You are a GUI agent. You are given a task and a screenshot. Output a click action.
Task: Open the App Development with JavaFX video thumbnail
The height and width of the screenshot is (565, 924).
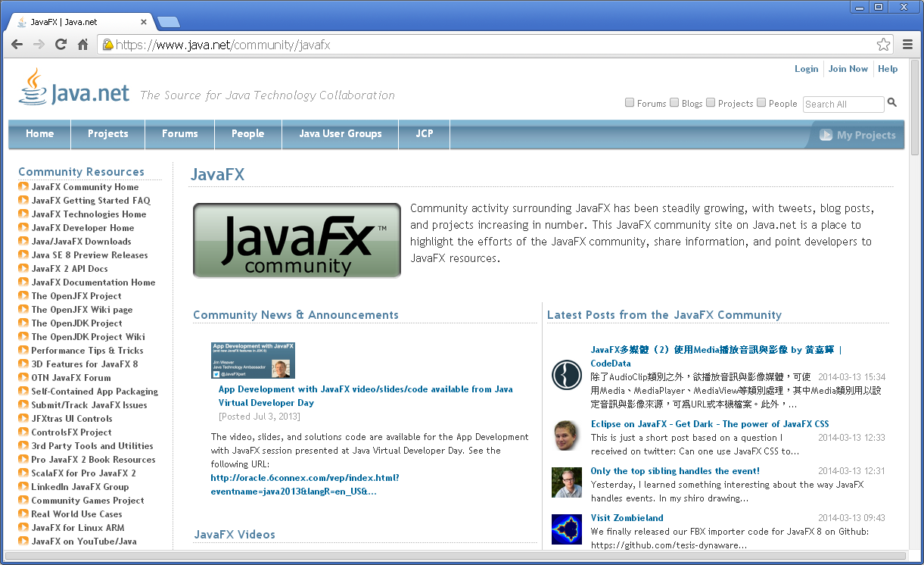point(253,361)
